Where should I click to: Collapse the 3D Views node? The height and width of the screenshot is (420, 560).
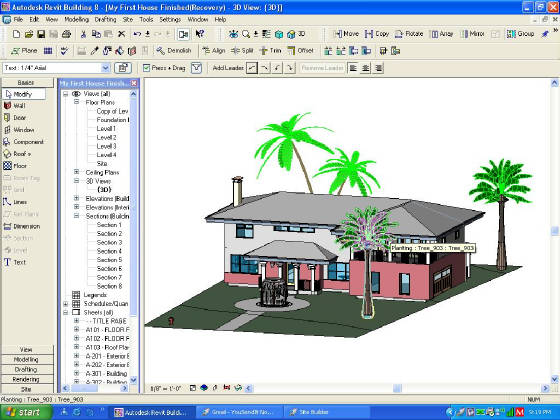pyautogui.click(x=76, y=181)
